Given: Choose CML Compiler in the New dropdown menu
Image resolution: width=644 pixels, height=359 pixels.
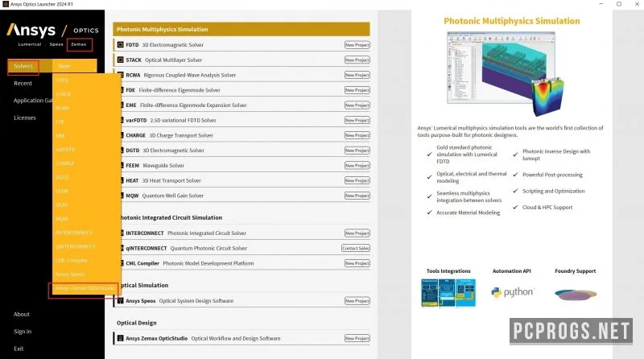Looking at the screenshot, I should click(x=72, y=261).
